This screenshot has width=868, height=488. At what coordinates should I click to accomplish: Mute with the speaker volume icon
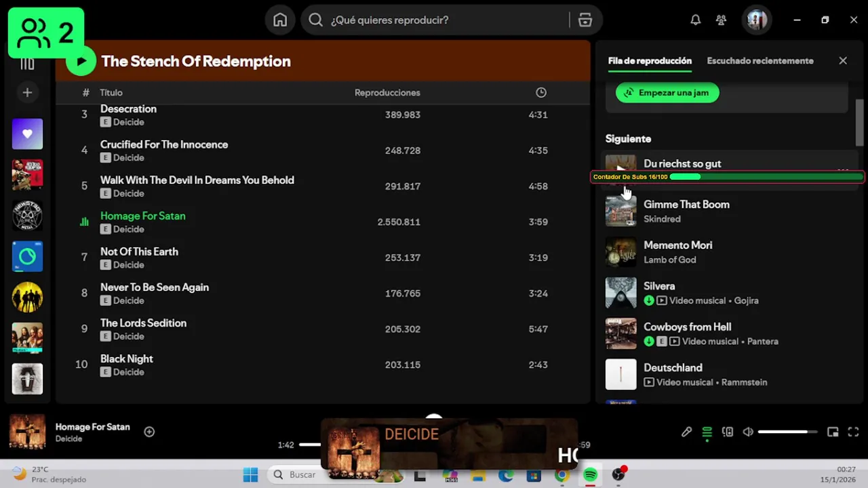pos(748,432)
